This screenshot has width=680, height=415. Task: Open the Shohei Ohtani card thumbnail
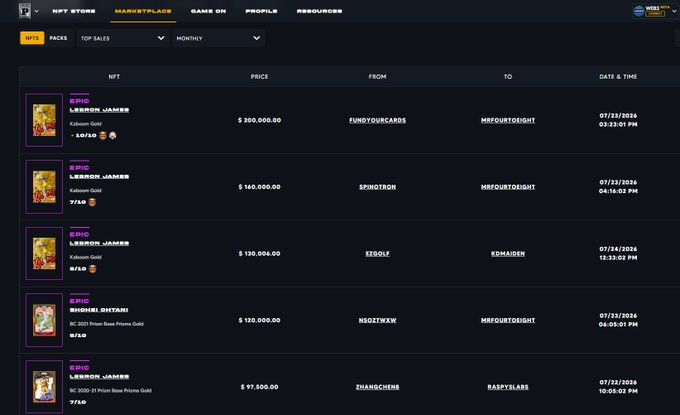pyautogui.click(x=44, y=320)
